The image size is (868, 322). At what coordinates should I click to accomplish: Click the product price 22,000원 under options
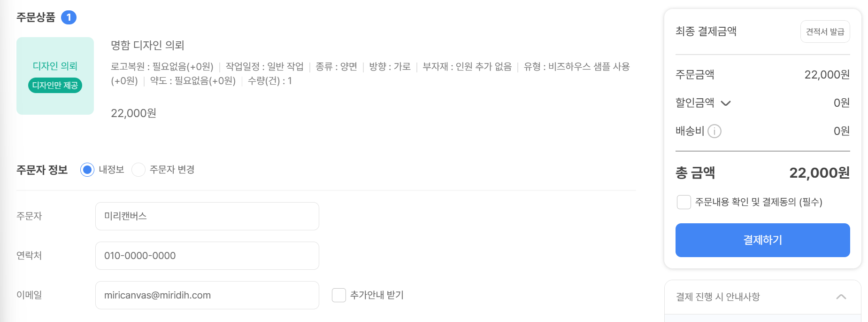pyautogui.click(x=133, y=113)
